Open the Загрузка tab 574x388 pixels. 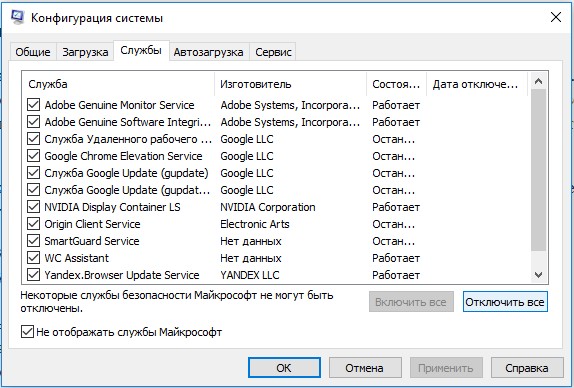pyautogui.click(x=85, y=52)
